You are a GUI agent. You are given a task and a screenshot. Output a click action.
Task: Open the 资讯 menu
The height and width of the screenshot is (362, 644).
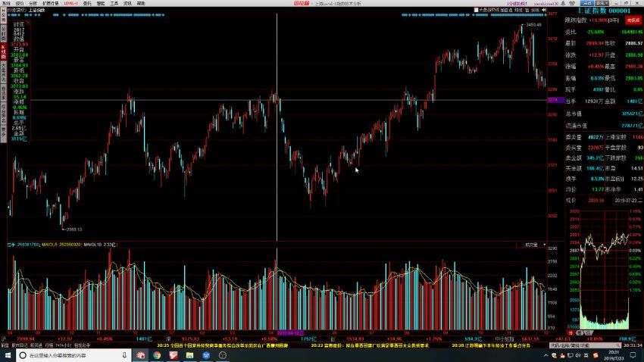[x=128, y=3]
